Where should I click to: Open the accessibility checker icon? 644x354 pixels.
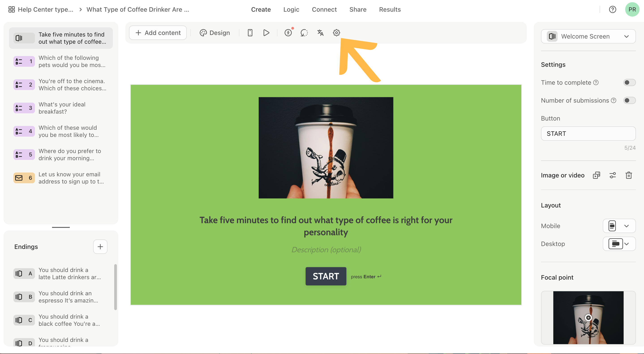[x=288, y=33]
